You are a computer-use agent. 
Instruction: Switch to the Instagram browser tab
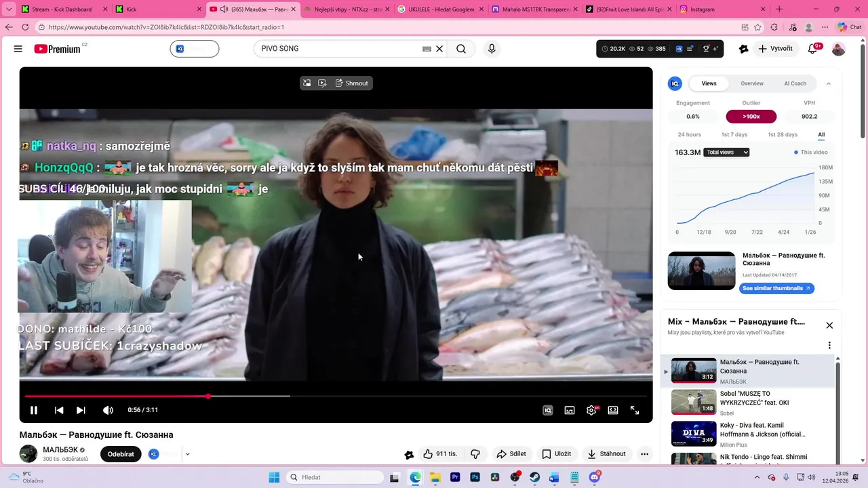pyautogui.click(x=722, y=9)
